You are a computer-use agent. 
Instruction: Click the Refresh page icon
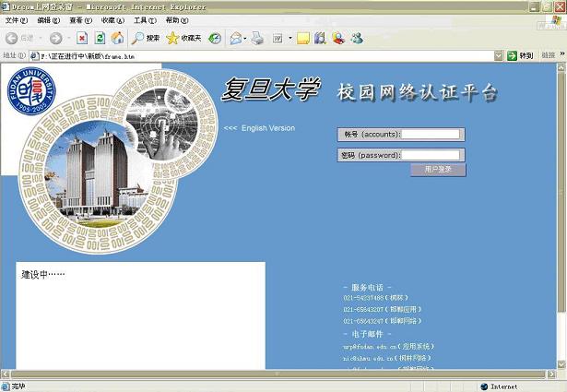pyautogui.click(x=100, y=38)
